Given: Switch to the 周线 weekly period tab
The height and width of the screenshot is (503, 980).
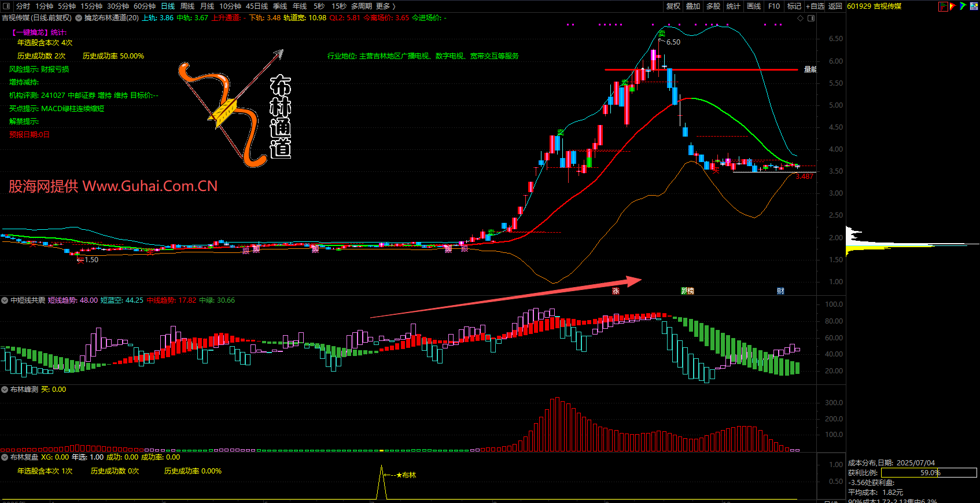Looking at the screenshot, I should [187, 6].
